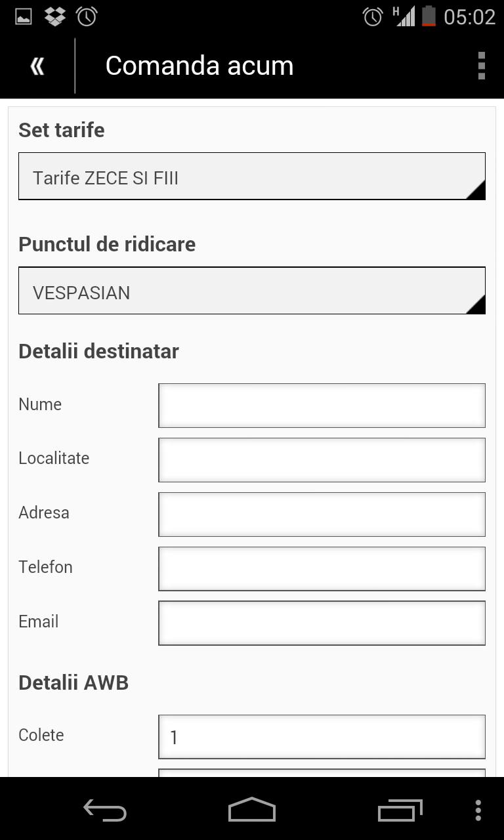Open the overflow menu in header

click(x=481, y=66)
